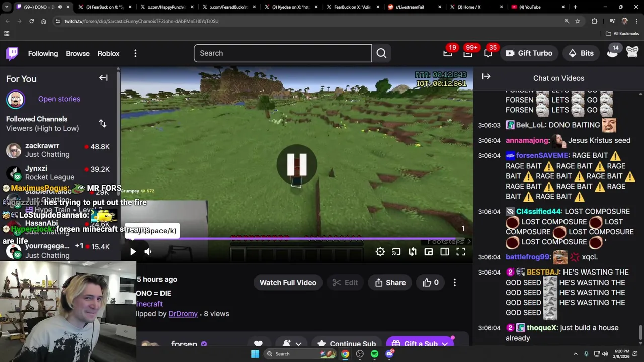Cast the video to a device
This screenshot has width=644, height=362.
(x=396, y=252)
